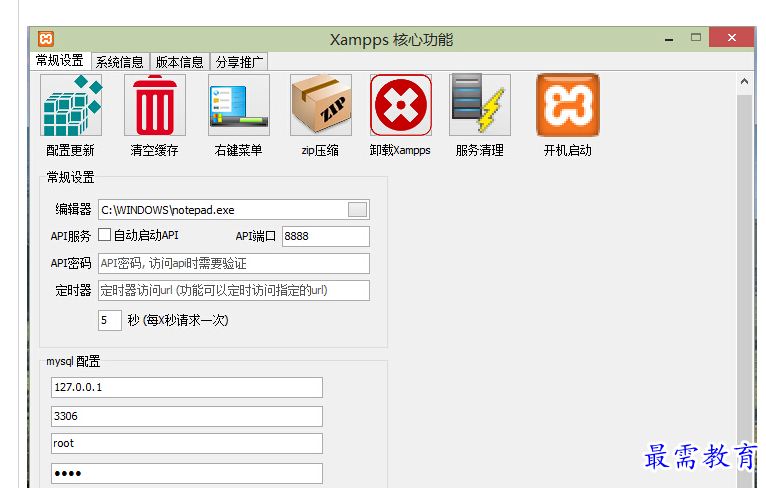Switch to the 系统信息 tab
Viewport: 766px width, 488px height.
tap(120, 62)
